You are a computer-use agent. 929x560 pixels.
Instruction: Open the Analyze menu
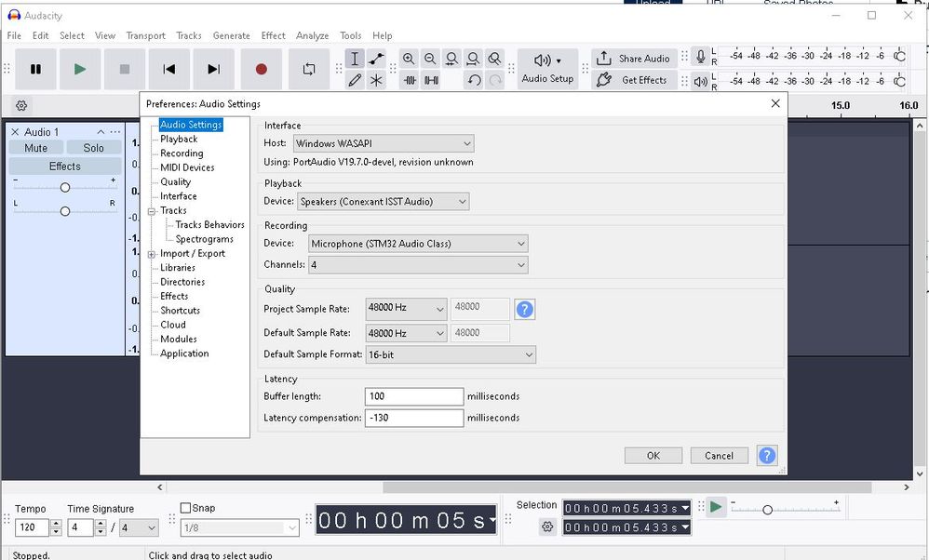coord(312,35)
